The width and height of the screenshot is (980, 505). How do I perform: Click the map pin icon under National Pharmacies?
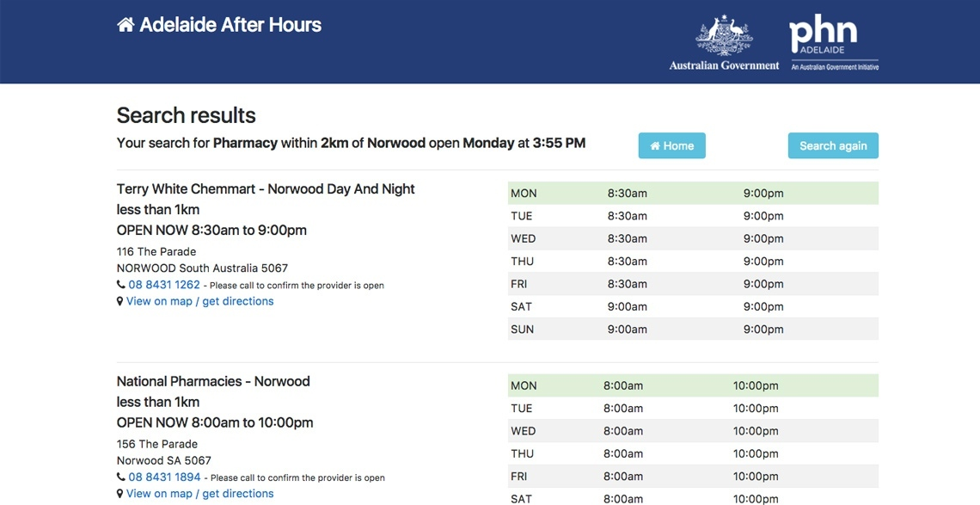(x=119, y=493)
